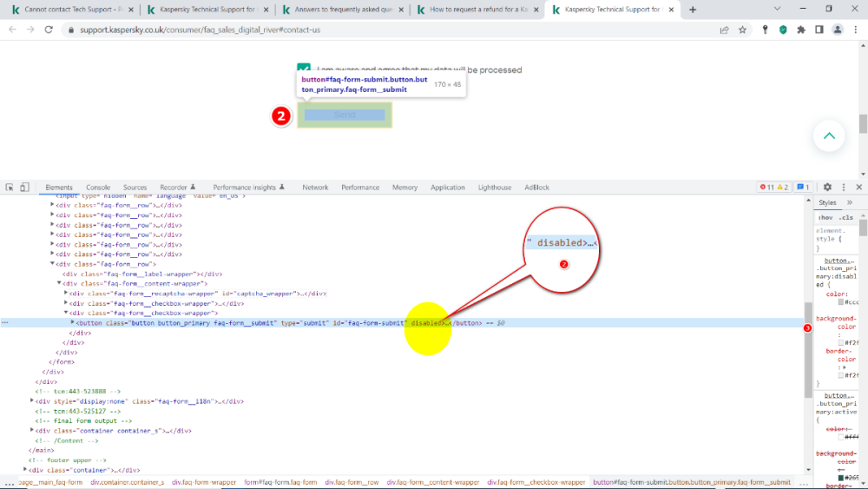This screenshot has width=868, height=489.
Task: Open the tab search chevron in title bar
Action: 777,9
